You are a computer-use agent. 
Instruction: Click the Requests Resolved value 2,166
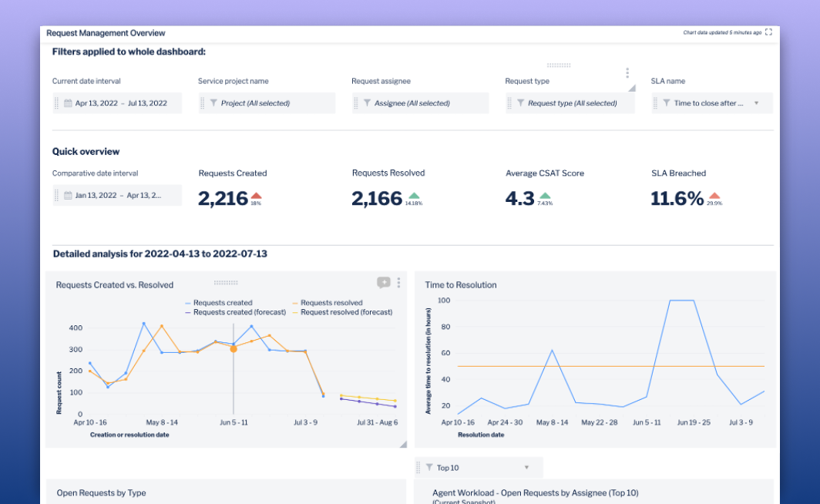click(377, 198)
